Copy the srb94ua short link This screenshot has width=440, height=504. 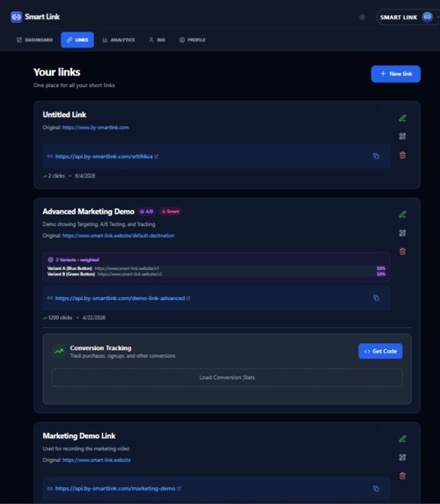[376, 157]
